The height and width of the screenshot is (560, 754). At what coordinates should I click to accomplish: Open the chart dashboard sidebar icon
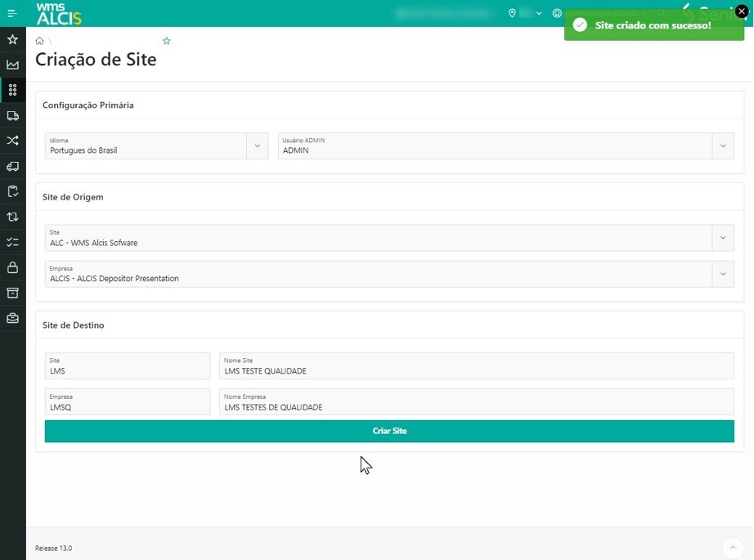(x=12, y=65)
